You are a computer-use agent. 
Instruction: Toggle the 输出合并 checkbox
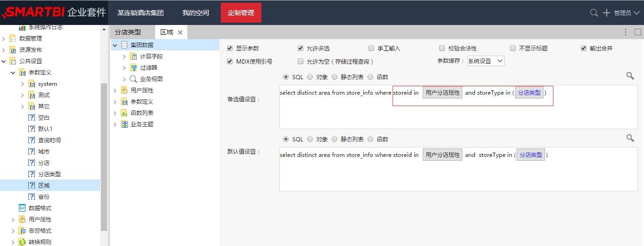pos(584,48)
